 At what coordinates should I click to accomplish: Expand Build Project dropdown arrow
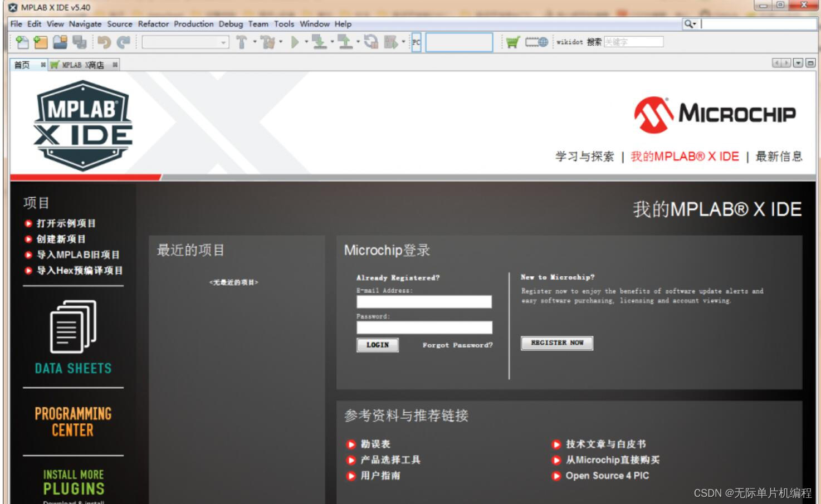255,41
